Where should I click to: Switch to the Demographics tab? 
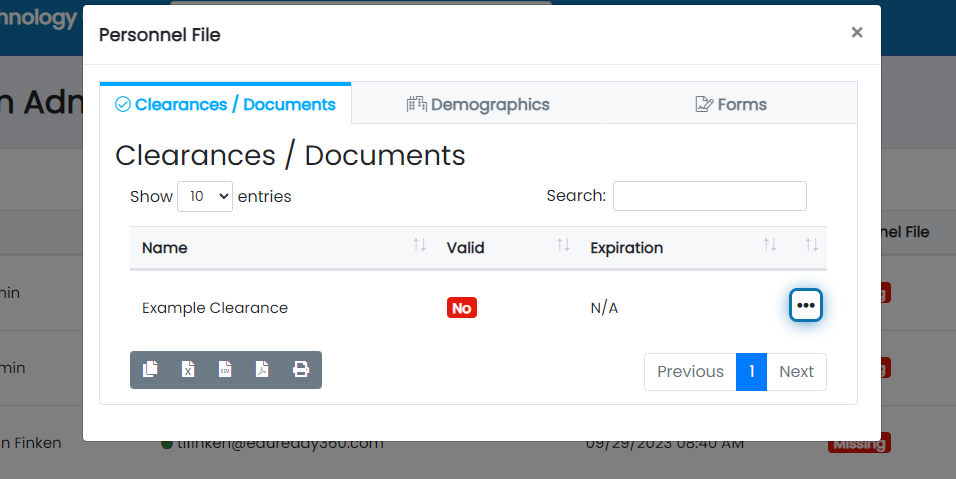point(478,104)
